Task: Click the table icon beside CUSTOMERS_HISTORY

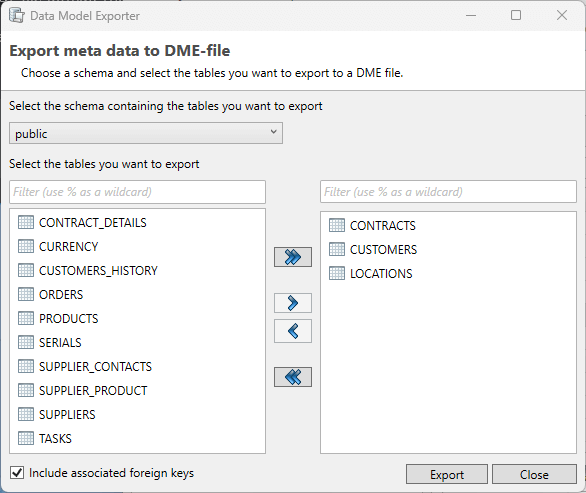Action: click(x=26, y=270)
